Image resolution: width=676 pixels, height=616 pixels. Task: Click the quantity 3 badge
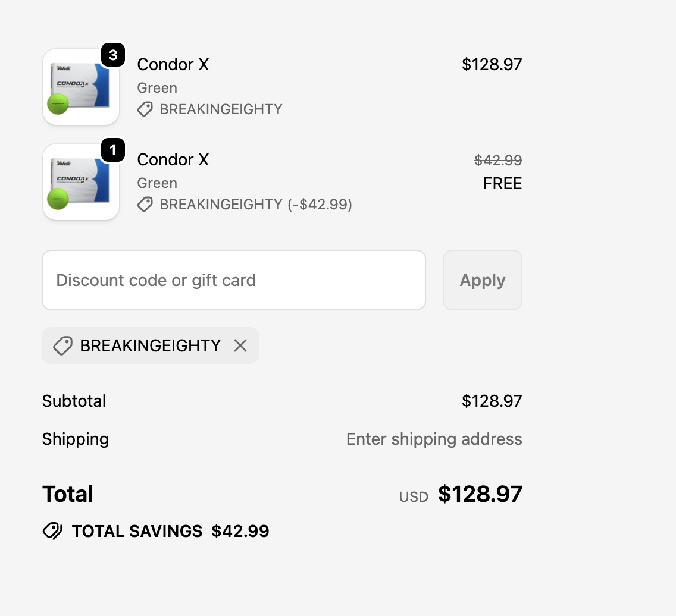113,55
